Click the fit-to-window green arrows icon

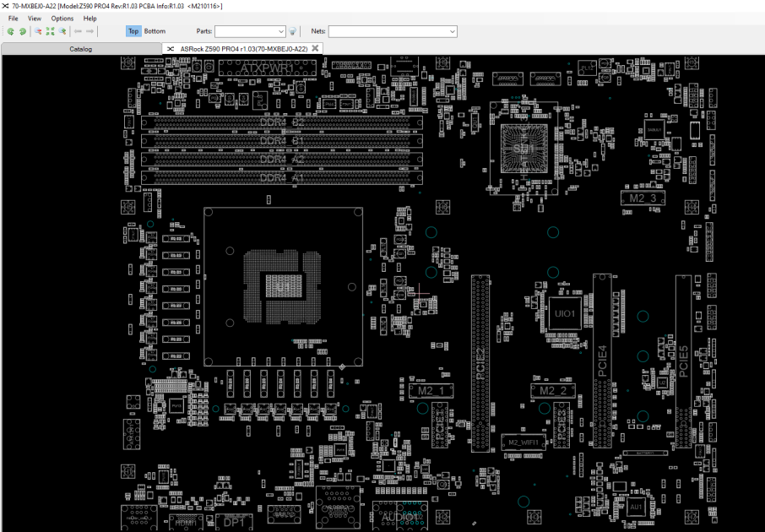[51, 31]
